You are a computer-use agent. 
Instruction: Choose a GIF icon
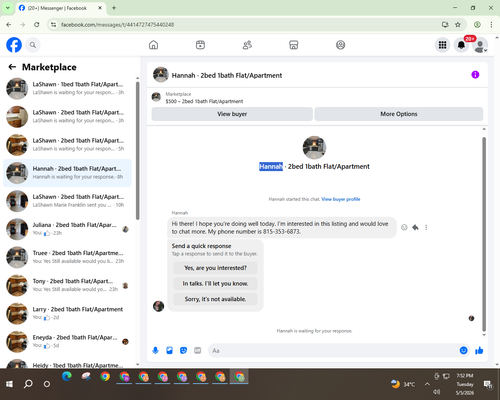click(x=198, y=350)
